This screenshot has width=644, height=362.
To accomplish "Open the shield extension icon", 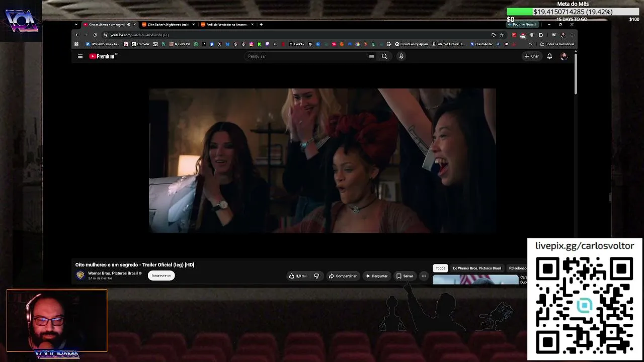I will point(532,35).
